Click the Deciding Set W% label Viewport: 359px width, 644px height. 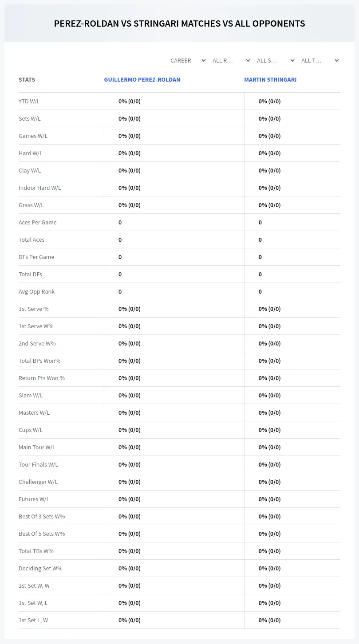click(x=40, y=568)
